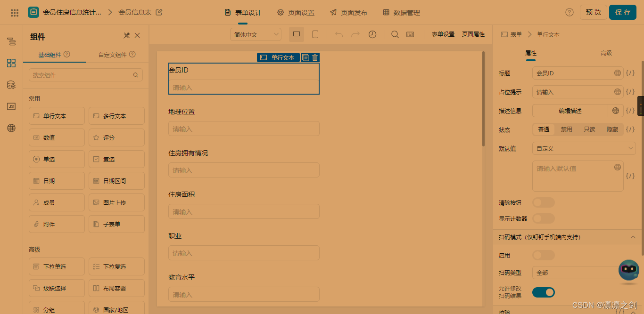
Task: Select the components grid sidebar icon
Action: (11, 63)
